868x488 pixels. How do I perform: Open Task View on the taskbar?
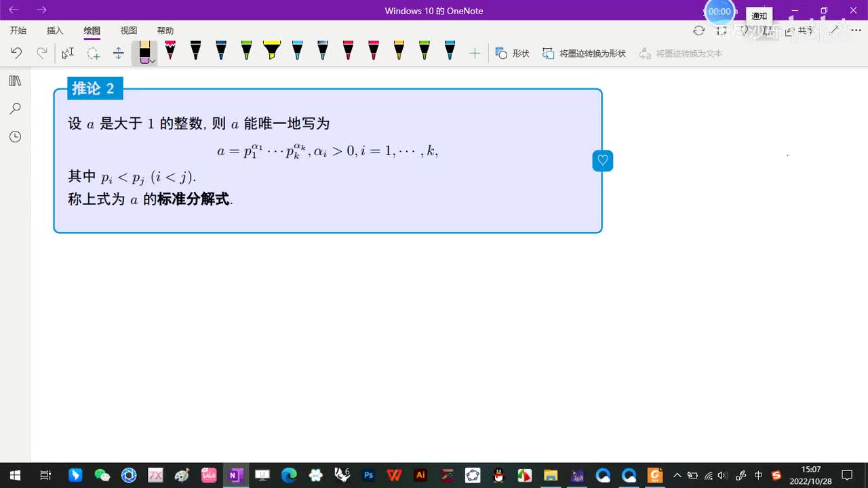click(x=45, y=475)
